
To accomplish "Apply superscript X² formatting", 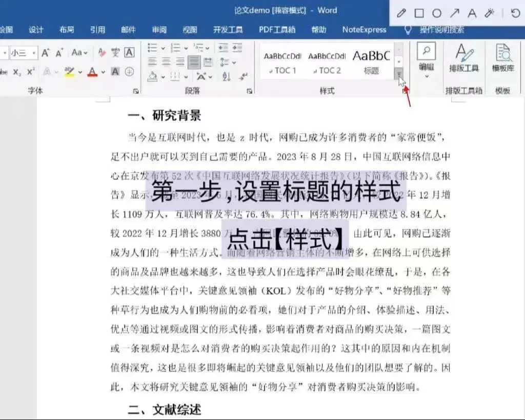I will [x=31, y=72].
